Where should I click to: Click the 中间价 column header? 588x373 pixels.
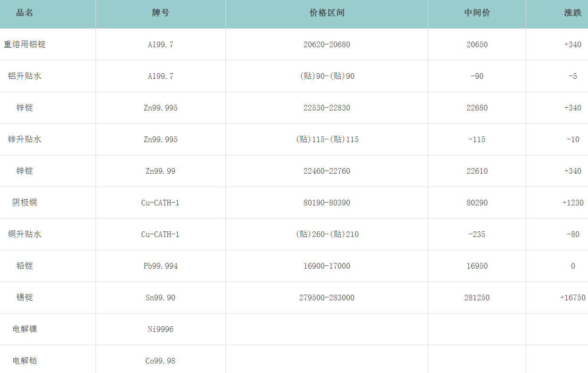click(477, 13)
